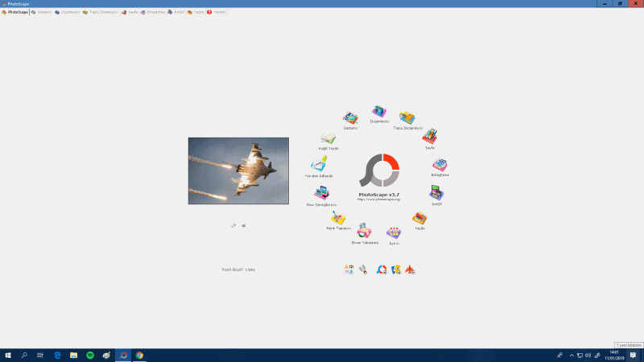
Task: Launch Yeniden Adlandır rename tool
Action: [320, 164]
